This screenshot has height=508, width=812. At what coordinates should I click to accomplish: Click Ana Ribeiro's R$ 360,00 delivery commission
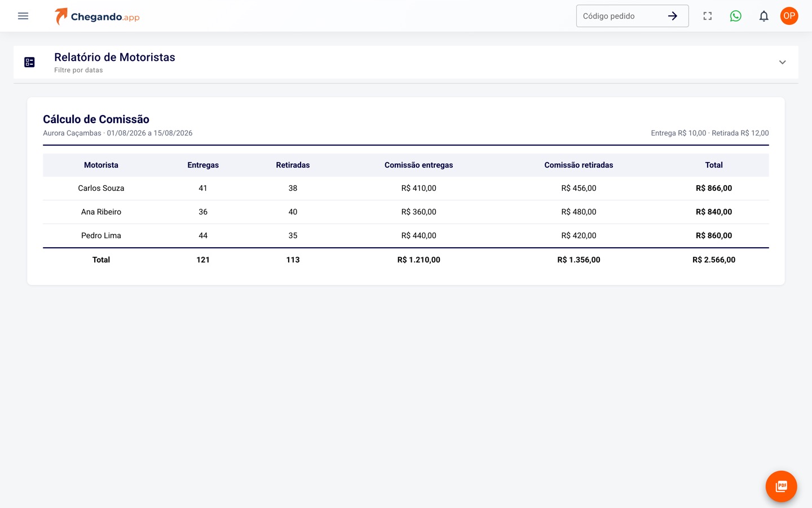coord(419,212)
